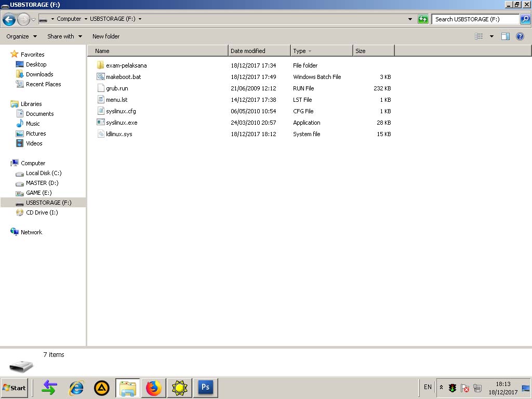
Task: Expand the Share with dropdown
Action: [64, 36]
